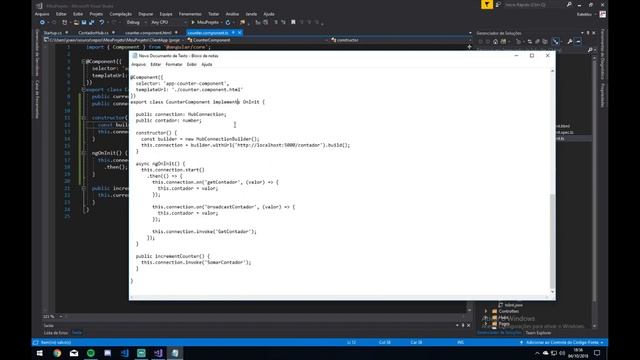
Task: Click the Solution Explorer vertical scrollbar
Action: 594,192
